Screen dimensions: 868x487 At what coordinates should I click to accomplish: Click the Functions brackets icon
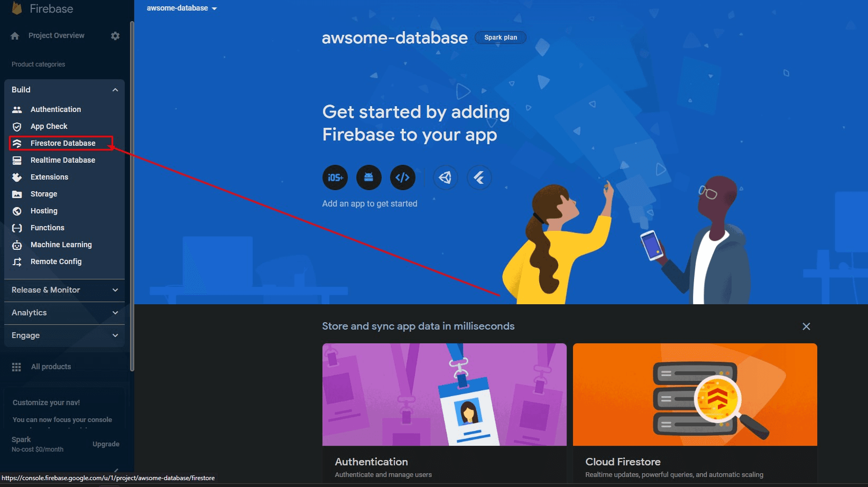point(17,228)
